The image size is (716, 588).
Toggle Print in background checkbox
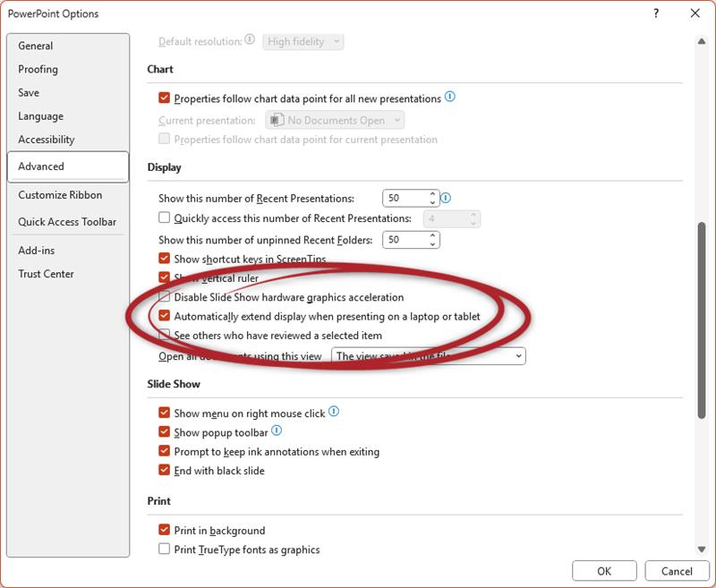(165, 530)
